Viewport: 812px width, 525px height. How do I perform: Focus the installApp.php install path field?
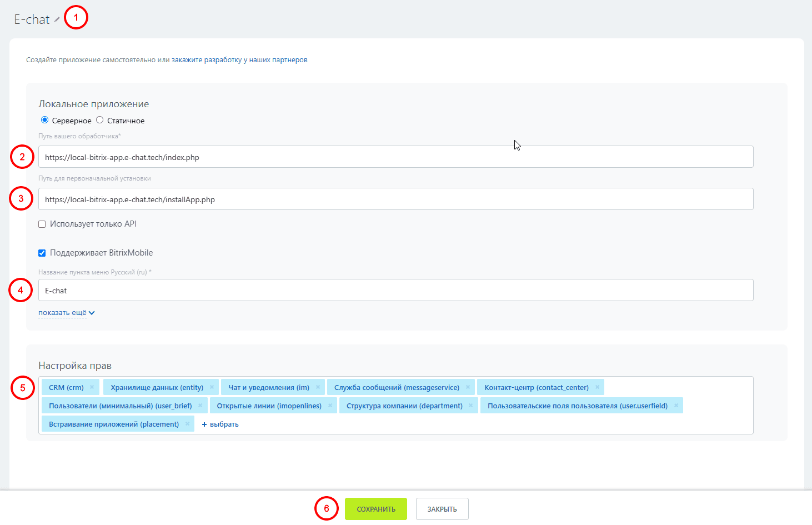pyautogui.click(x=396, y=199)
